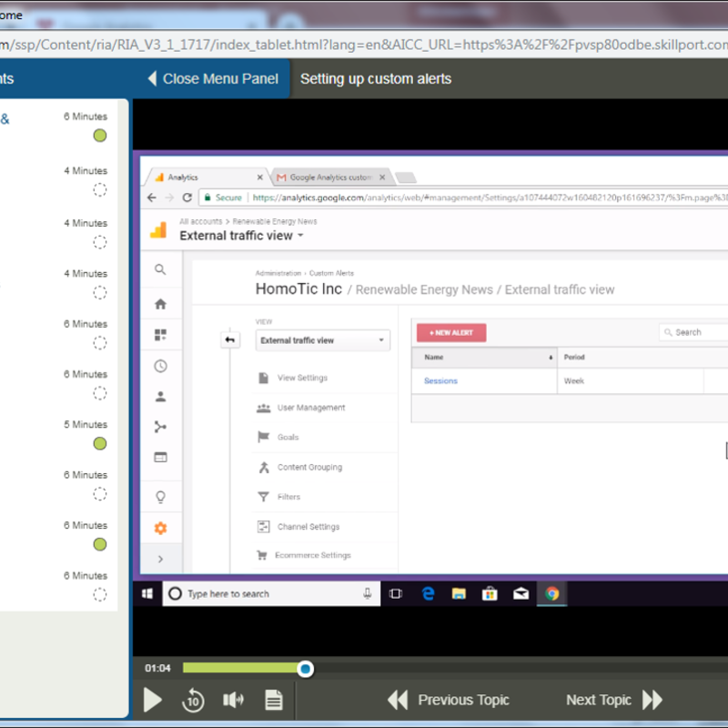
Task: Open the Analytics Home icon
Action: pyautogui.click(x=161, y=304)
